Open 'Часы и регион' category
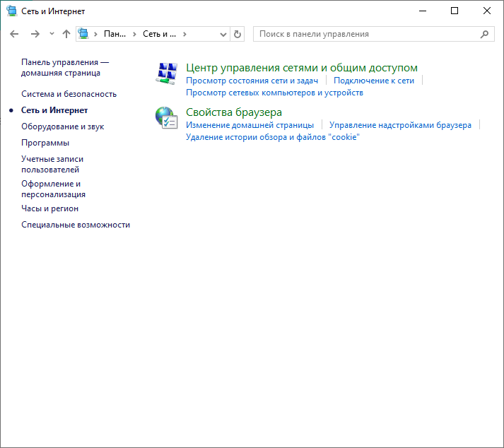Image resolution: width=504 pixels, height=448 pixels. point(49,208)
